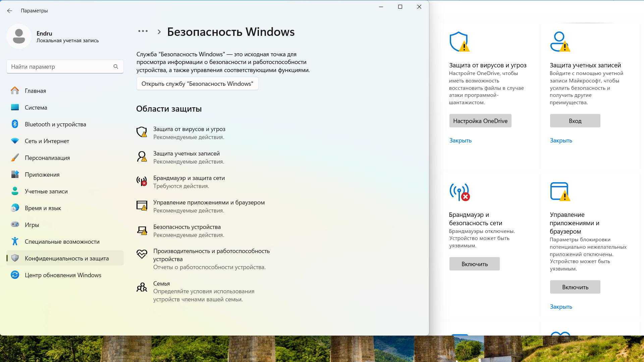644x362 pixels.
Task: Click the device performance heart icon
Action: pyautogui.click(x=142, y=254)
